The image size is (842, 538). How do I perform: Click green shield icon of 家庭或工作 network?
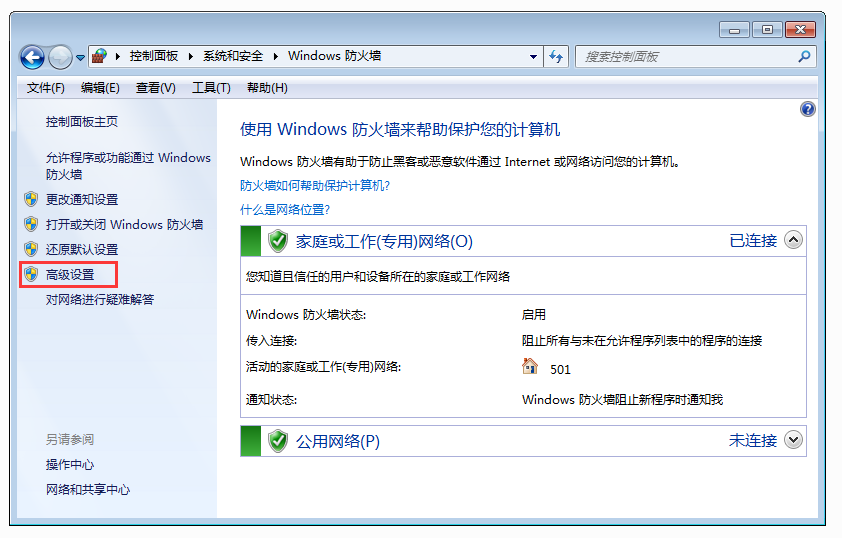click(x=278, y=241)
